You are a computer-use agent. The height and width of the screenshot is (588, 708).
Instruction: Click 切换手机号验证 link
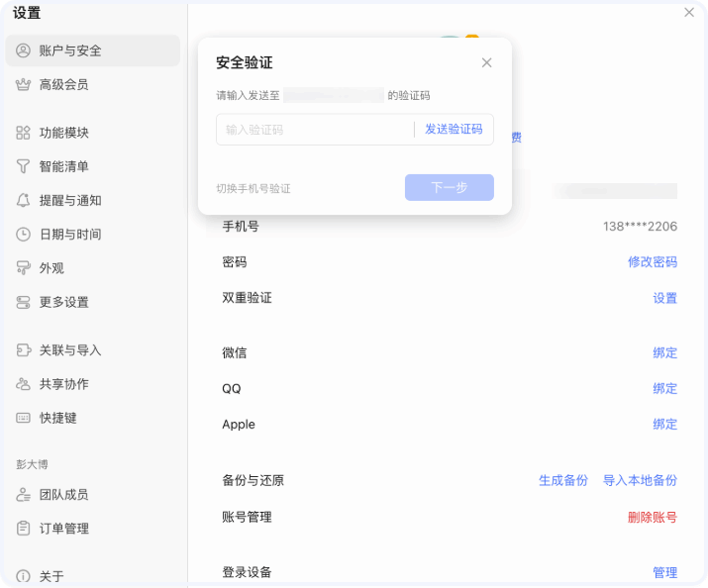coord(253,188)
